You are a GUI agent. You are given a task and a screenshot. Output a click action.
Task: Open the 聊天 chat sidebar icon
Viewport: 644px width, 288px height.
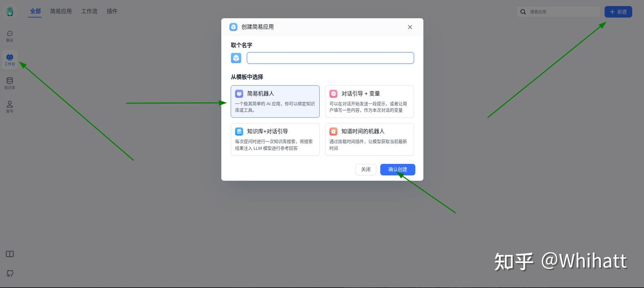click(x=10, y=36)
